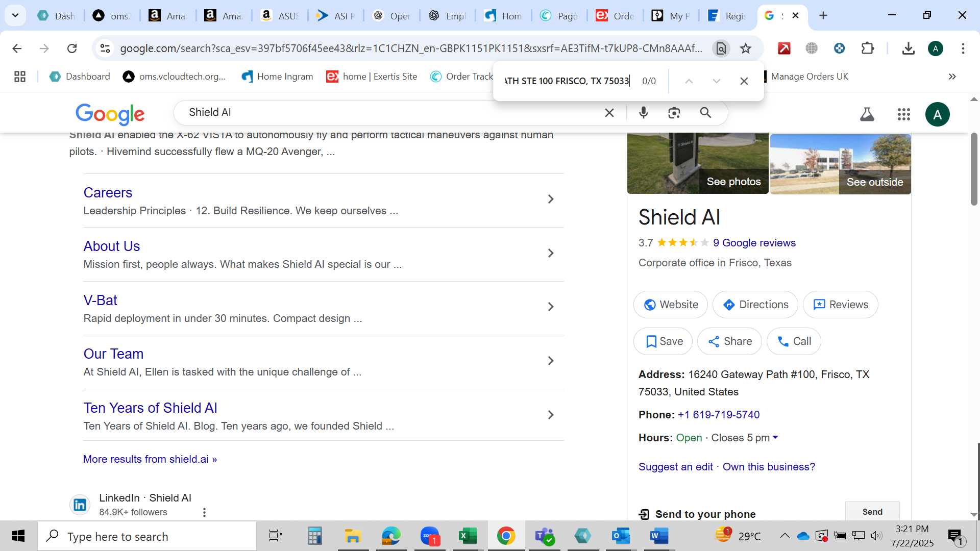Switch to the Dash tab
The image size is (980, 551).
tap(57, 16)
